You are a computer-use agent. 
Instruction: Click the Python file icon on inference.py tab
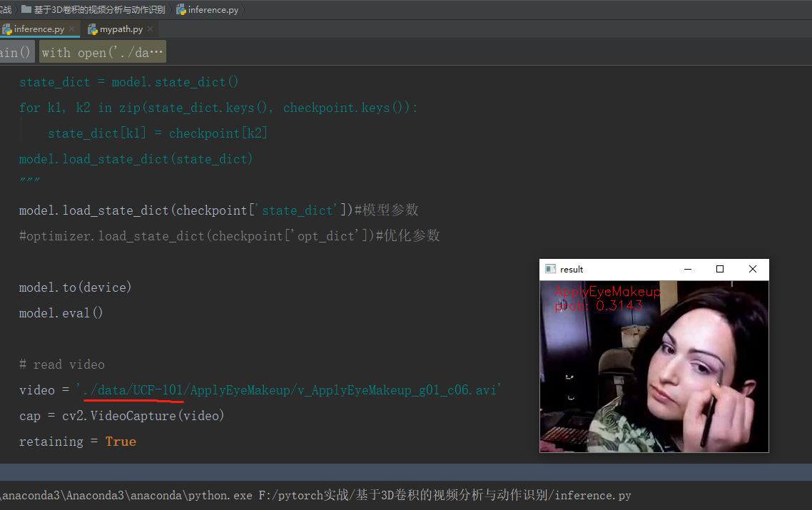coord(6,29)
